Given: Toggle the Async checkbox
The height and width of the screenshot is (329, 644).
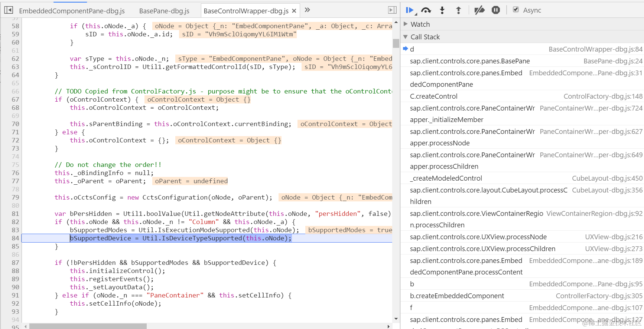Looking at the screenshot, I should (516, 10).
